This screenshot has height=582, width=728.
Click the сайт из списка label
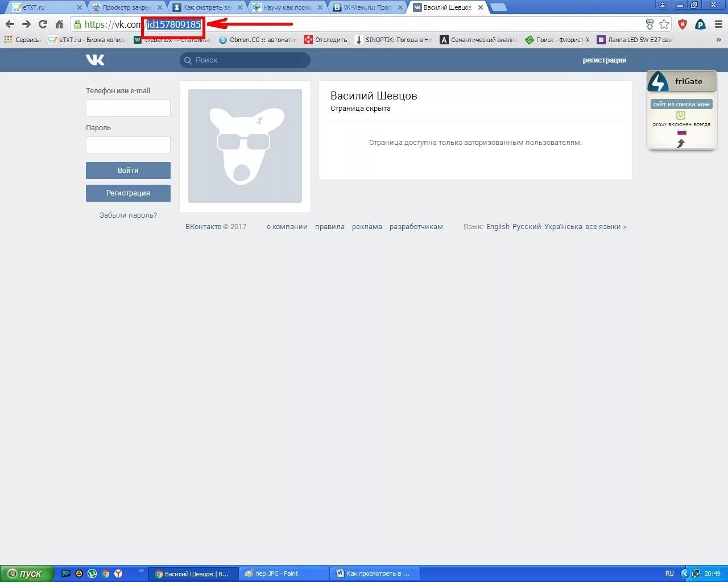point(681,104)
